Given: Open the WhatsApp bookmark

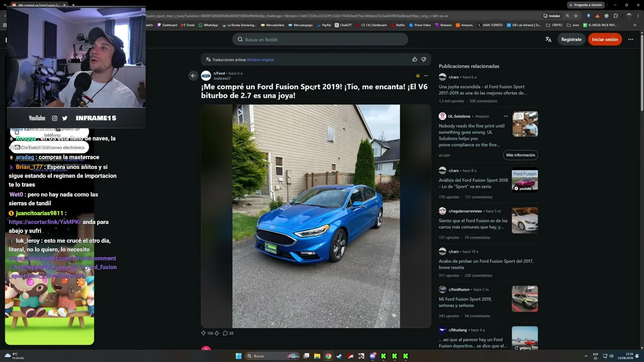Looking at the screenshot, I should (208, 25).
